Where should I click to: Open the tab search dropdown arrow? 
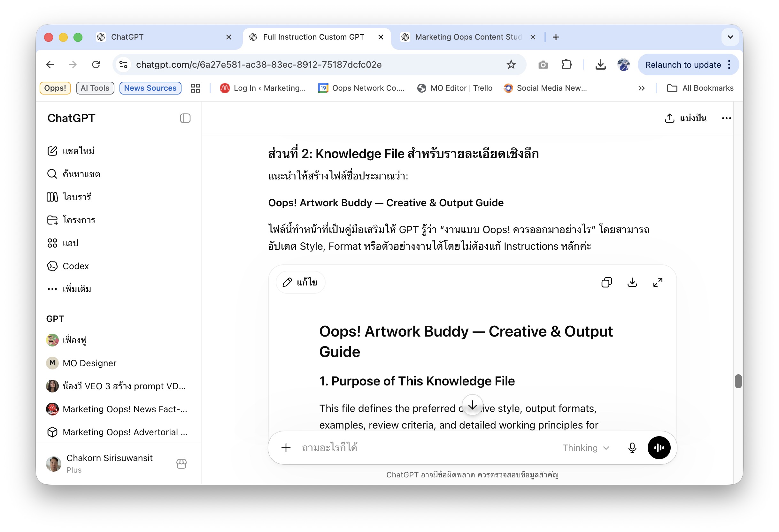pyautogui.click(x=730, y=37)
